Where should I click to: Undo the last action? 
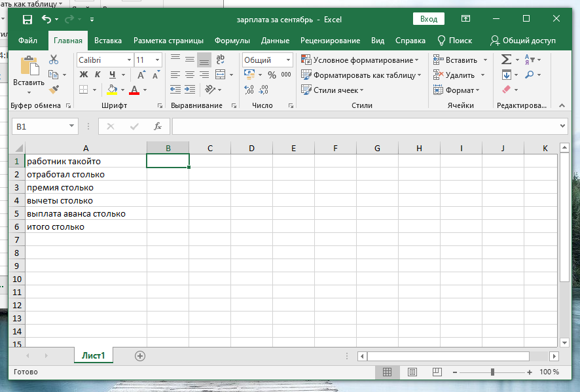pyautogui.click(x=46, y=19)
